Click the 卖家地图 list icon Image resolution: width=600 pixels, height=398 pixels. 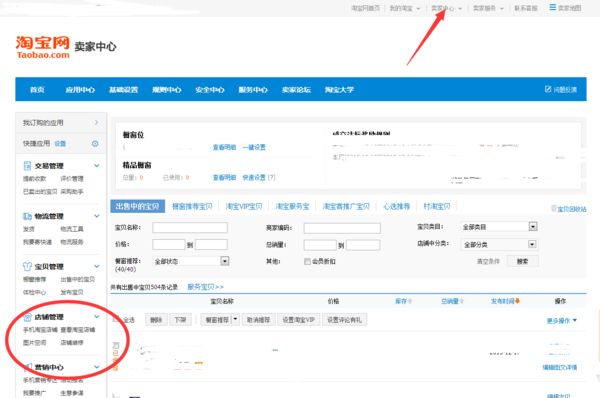(553, 7)
